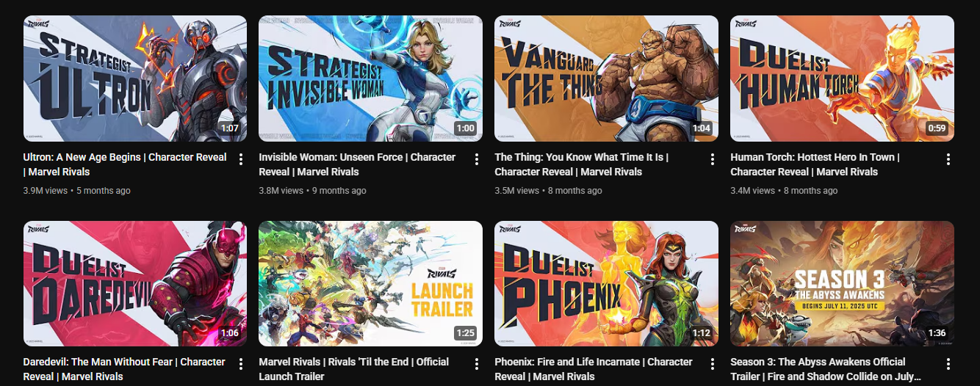Open kebab menu for Human Torch video
This screenshot has height=386, width=980.
[x=948, y=159]
